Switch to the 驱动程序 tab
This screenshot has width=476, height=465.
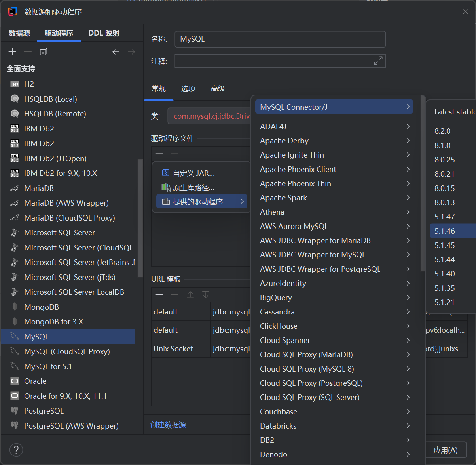click(x=59, y=33)
